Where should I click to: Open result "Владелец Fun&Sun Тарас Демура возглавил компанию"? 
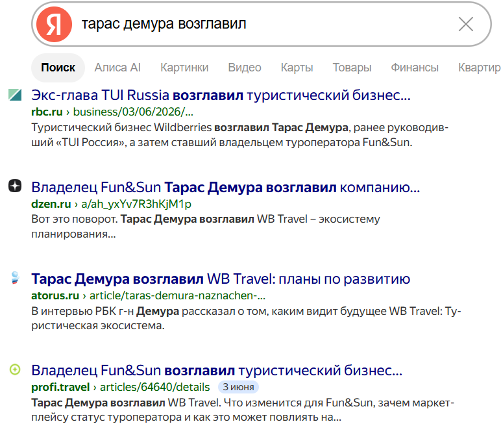(x=226, y=188)
